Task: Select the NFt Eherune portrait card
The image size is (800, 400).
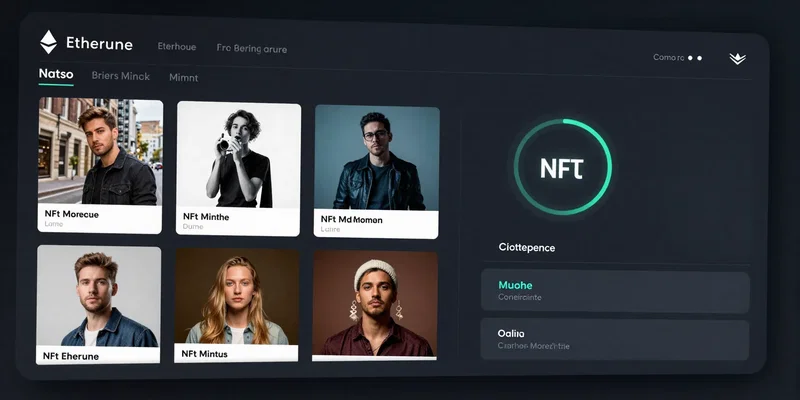Action: click(x=98, y=305)
